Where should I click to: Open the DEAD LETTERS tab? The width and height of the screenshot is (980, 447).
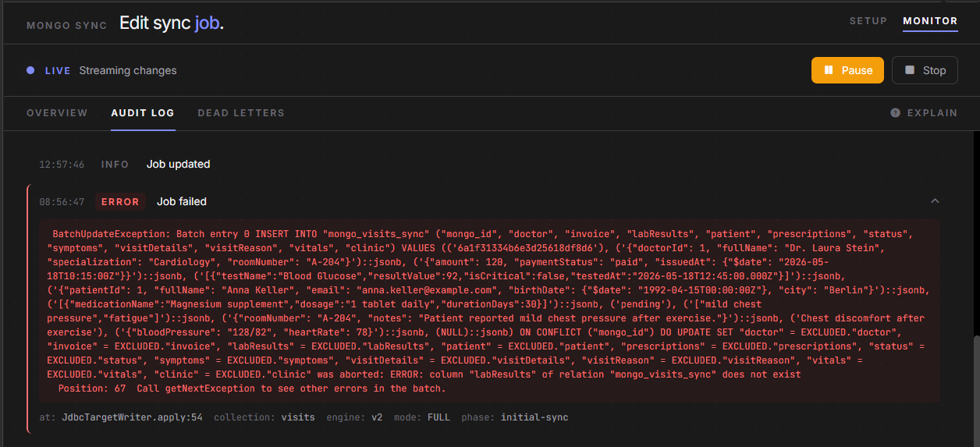pyautogui.click(x=241, y=113)
